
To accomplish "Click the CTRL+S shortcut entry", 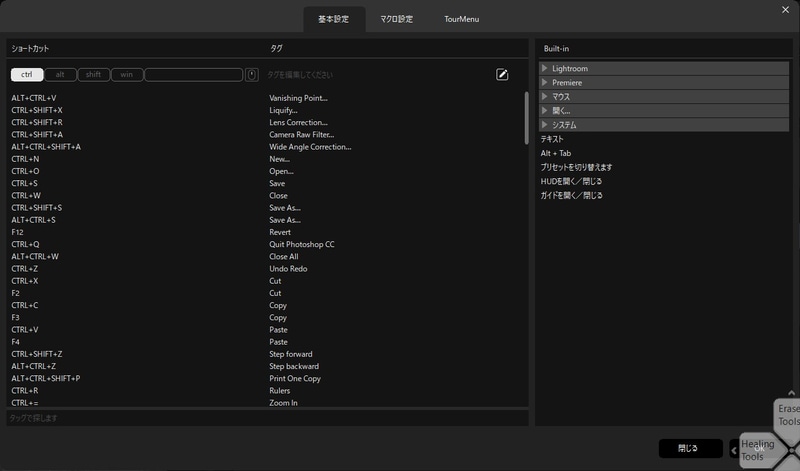I will 24,184.
